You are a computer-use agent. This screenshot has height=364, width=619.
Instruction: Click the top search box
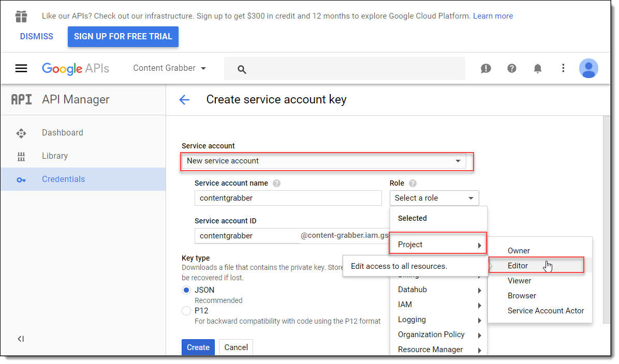tap(345, 69)
